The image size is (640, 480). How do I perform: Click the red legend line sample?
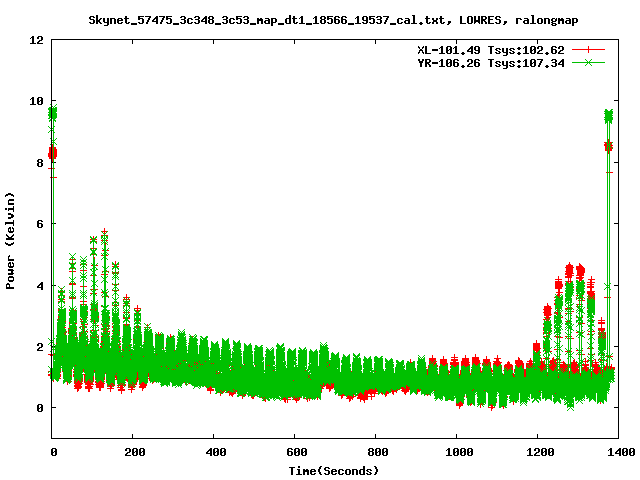tap(588, 50)
